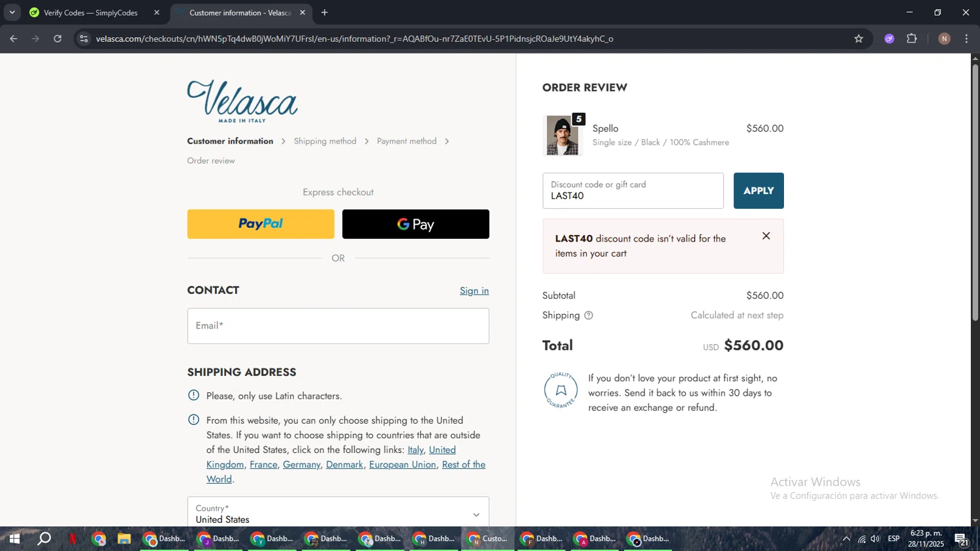Image resolution: width=980 pixels, height=551 pixels.
Task: Go to Order review breadcrumb
Action: [x=210, y=161]
